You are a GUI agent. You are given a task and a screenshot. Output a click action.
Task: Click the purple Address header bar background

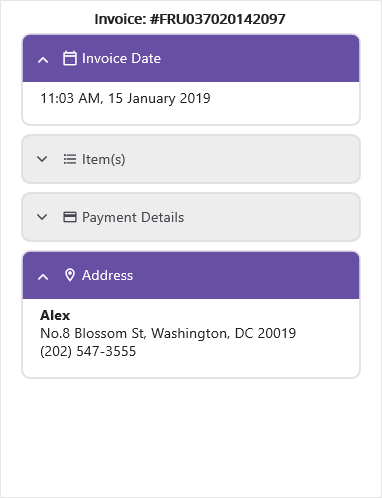click(247, 275)
